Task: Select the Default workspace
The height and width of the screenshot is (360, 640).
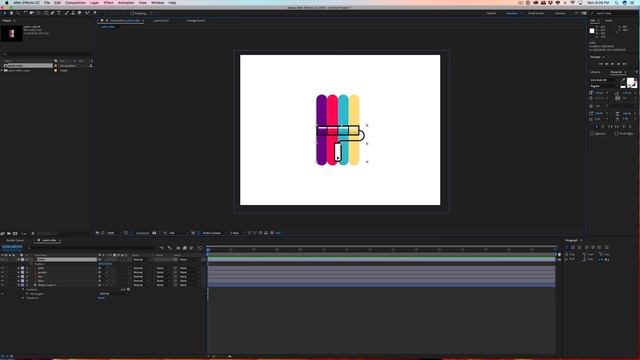Action: (x=491, y=13)
